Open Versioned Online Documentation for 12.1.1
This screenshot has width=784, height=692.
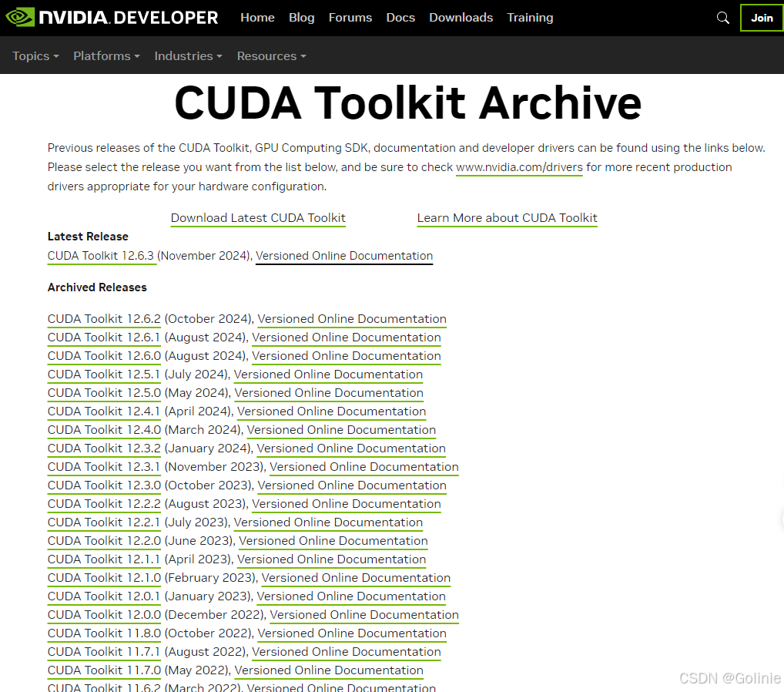tap(331, 559)
